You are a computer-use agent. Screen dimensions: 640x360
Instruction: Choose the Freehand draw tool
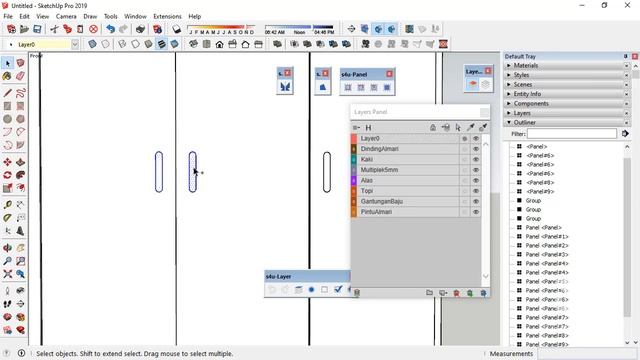point(20,93)
